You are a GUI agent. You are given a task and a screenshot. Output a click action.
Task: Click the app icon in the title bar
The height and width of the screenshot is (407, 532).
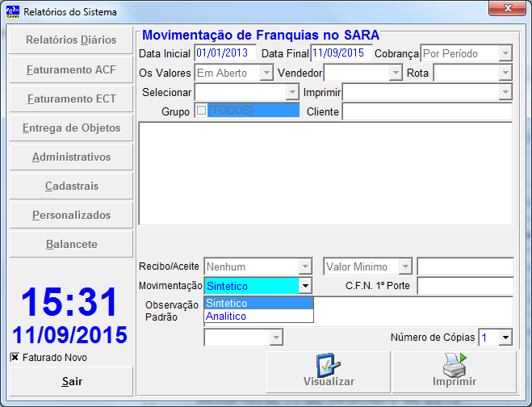coord(13,11)
